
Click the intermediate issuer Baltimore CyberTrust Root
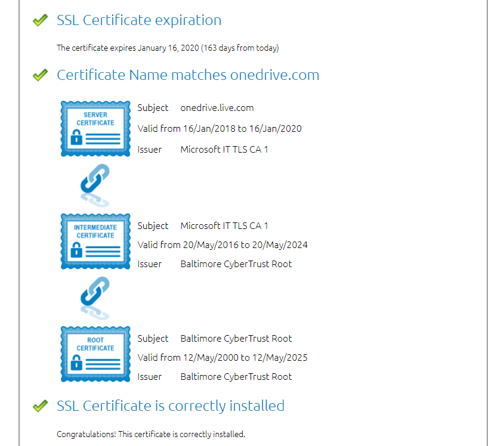[x=236, y=264]
